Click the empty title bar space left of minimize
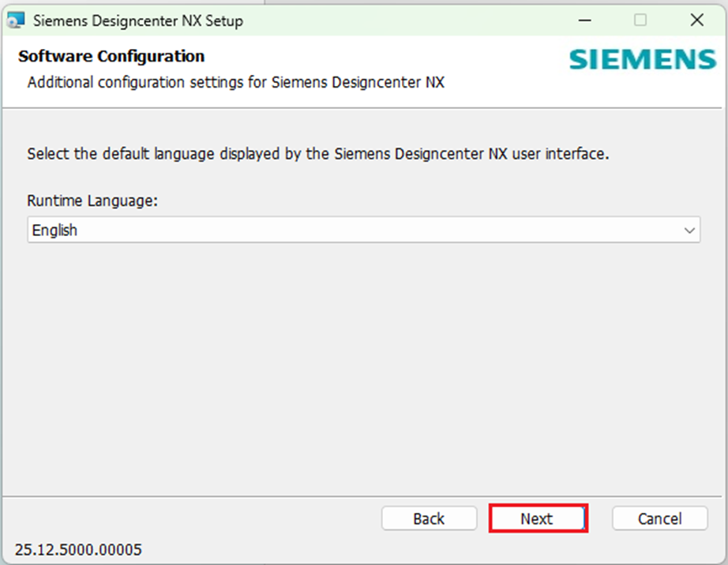This screenshot has width=728, height=565. tap(411, 21)
